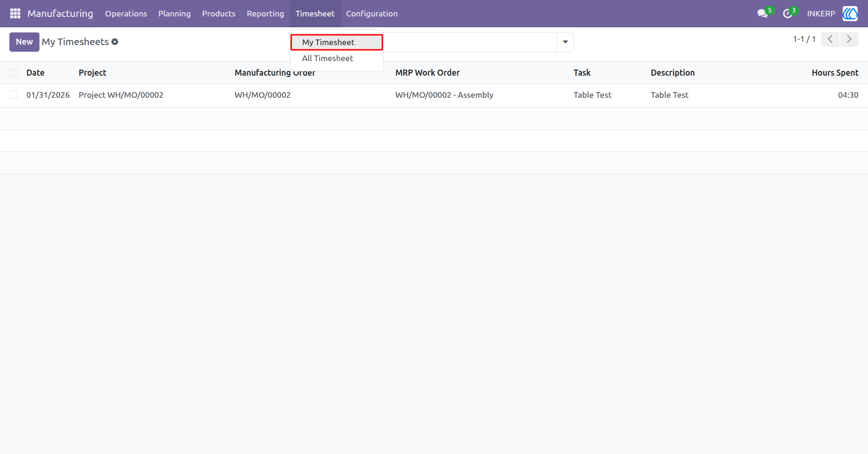Open the Timesheet menu in top bar
The width and height of the screenshot is (868, 454).
[315, 14]
